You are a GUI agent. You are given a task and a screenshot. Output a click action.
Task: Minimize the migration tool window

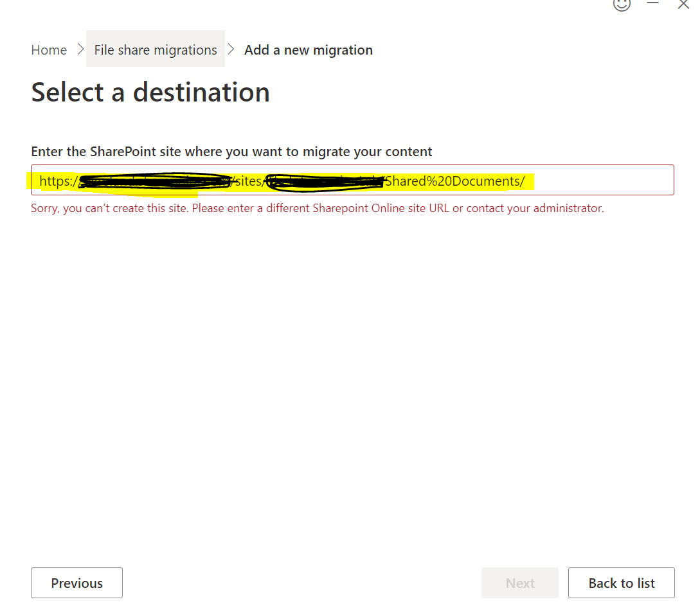(652, 4)
